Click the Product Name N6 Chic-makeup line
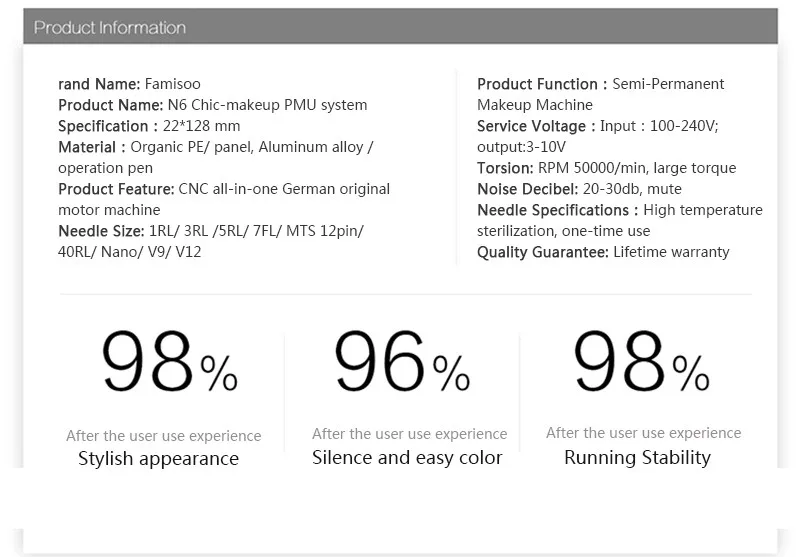The image size is (800, 557). (212, 105)
